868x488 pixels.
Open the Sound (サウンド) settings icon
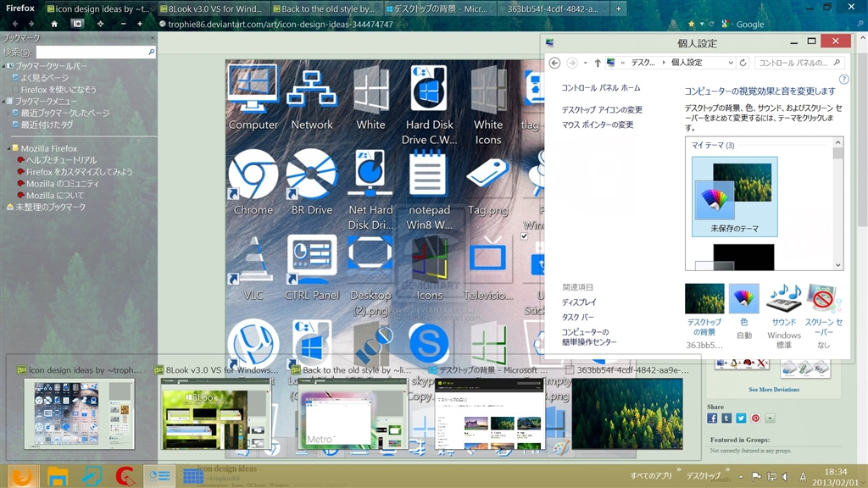click(x=784, y=299)
